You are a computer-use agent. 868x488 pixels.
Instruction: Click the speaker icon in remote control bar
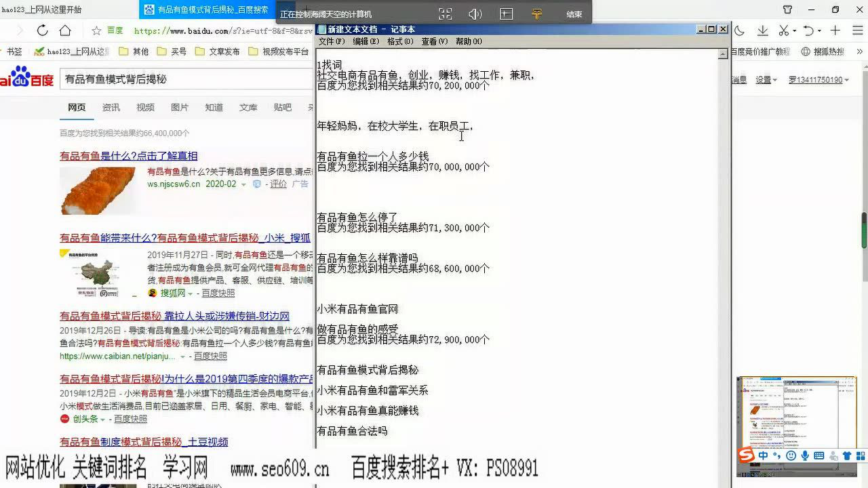[475, 14]
